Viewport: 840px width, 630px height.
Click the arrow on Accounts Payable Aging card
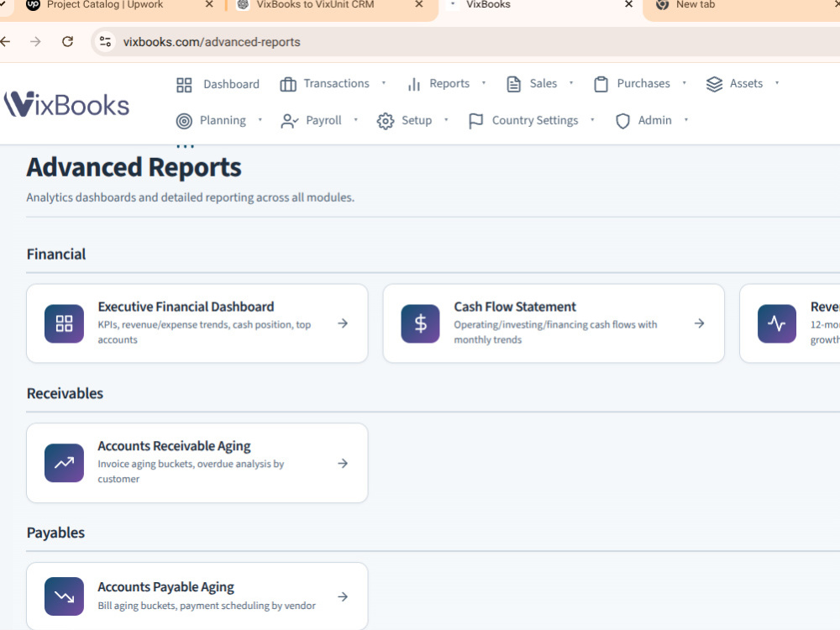point(343,596)
